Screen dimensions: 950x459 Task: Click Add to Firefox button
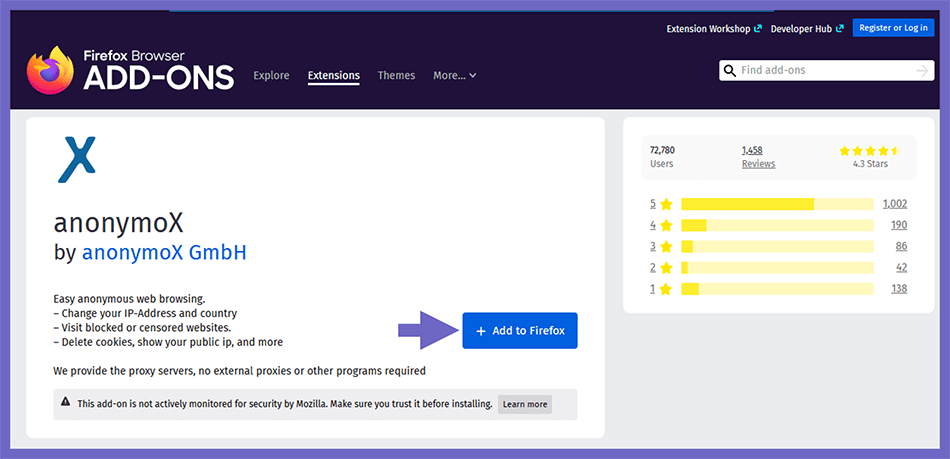(520, 331)
